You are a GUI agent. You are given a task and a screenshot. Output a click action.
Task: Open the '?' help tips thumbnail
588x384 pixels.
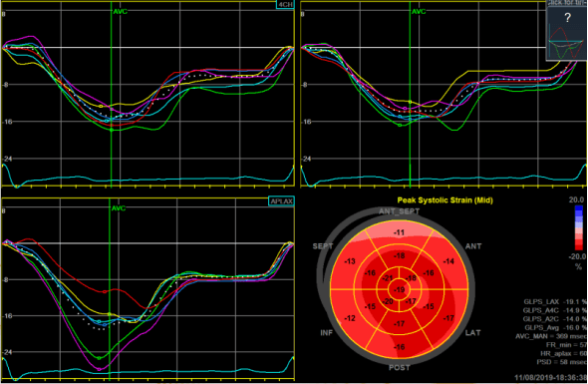567,33
